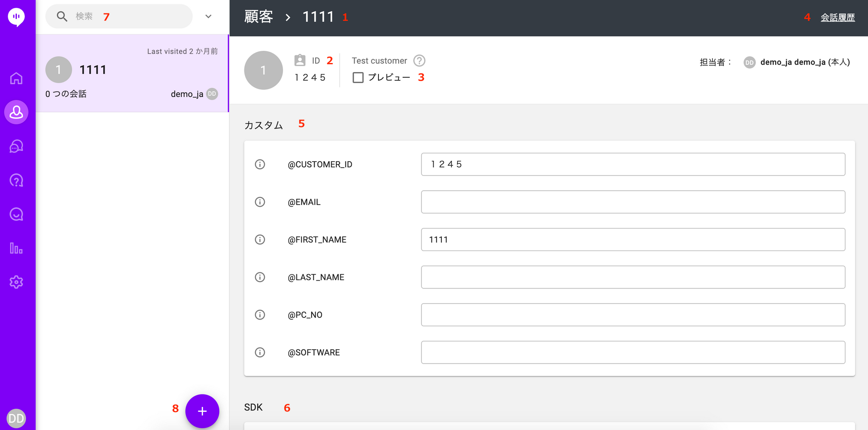Select customer 1111 card in the list

tap(132, 73)
